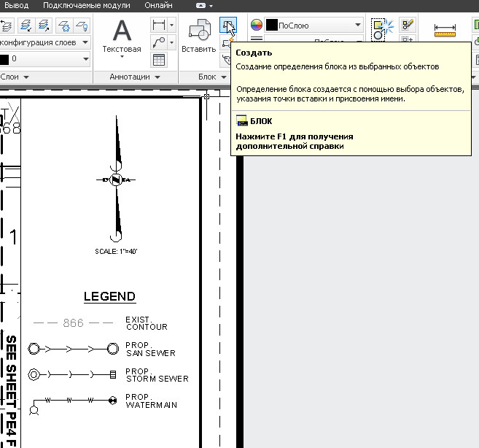Image resolution: width=479 pixels, height=448 pixels.
Task: Click the layer icon with down-left arrow
Action: (x=26, y=26)
